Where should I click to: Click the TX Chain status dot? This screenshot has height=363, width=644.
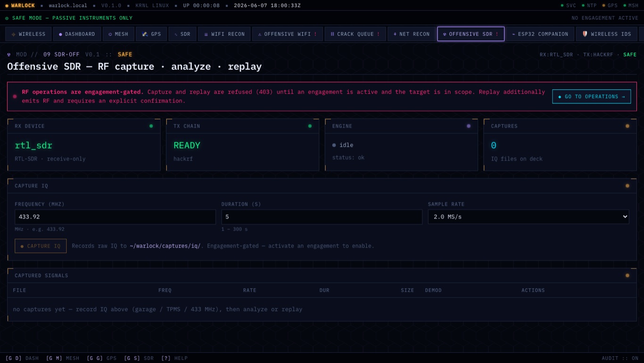pyautogui.click(x=310, y=126)
